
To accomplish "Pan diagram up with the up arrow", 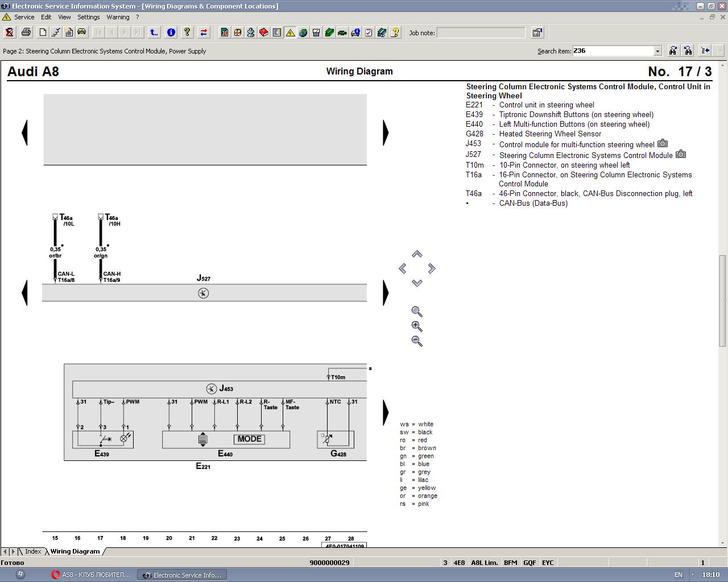I will pos(417,254).
